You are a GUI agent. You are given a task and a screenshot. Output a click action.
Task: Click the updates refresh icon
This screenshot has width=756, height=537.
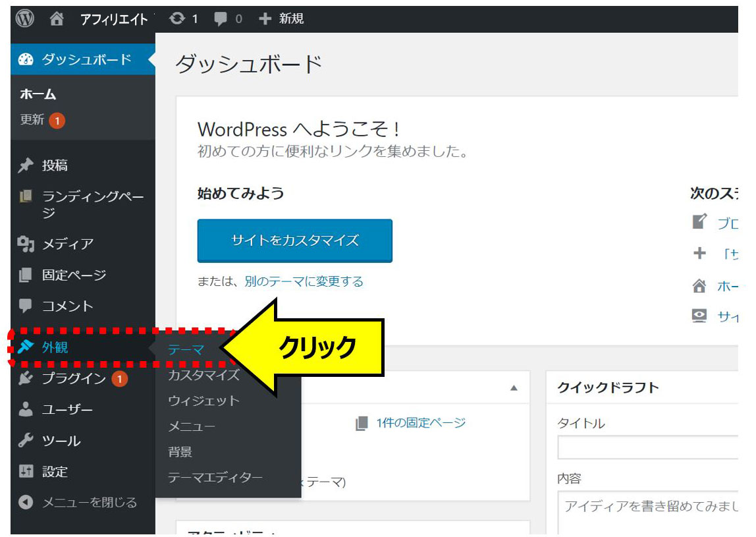pyautogui.click(x=177, y=19)
